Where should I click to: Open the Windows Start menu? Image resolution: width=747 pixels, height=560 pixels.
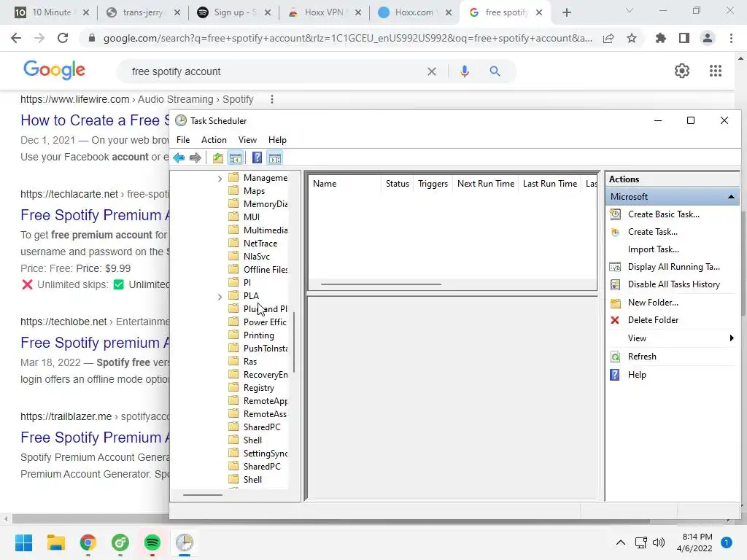[23, 542]
